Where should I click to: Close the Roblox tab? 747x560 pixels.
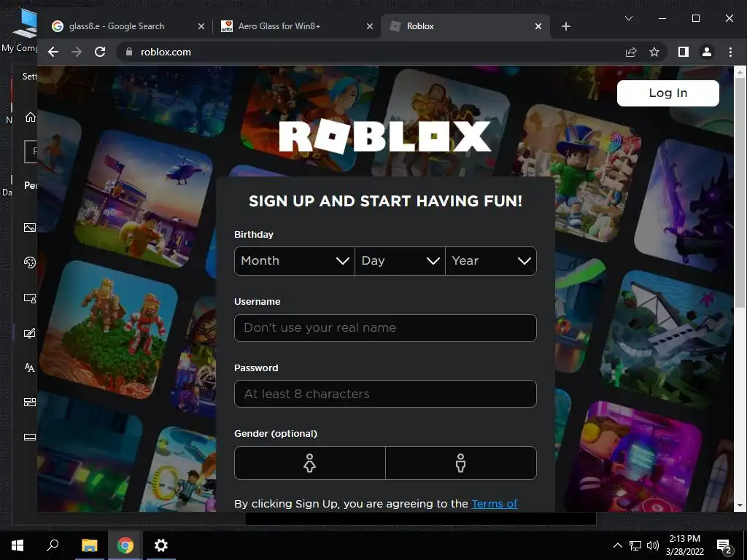[x=538, y=26]
